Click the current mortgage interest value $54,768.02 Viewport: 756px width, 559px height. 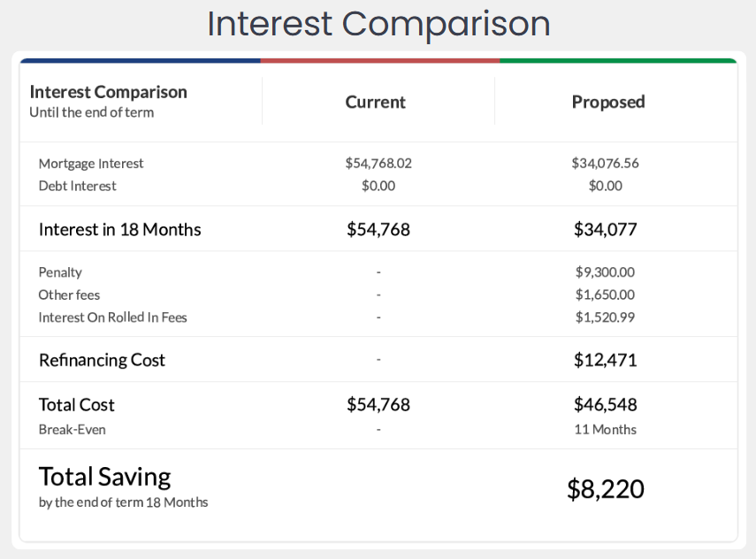[378, 164]
